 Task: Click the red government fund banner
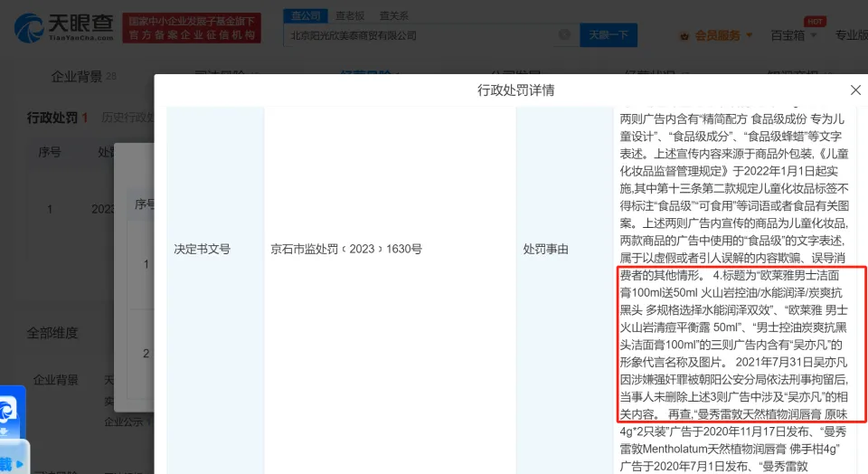pos(192,28)
